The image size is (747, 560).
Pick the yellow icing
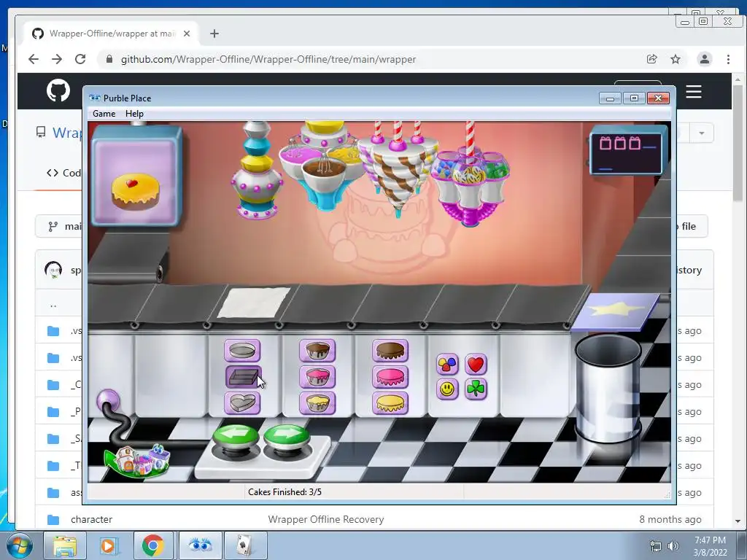[390, 403]
